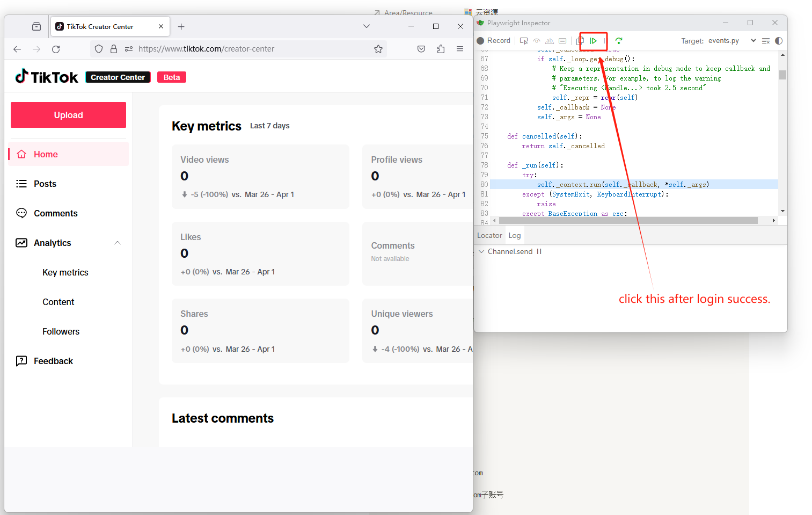Select Content under Analytics
This screenshot has height=515, width=812.
coord(58,302)
